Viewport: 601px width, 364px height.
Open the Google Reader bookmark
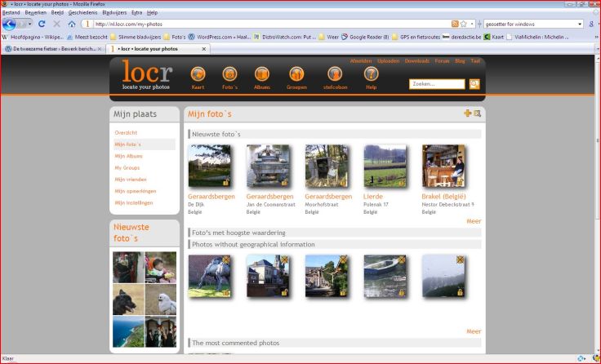coord(365,38)
